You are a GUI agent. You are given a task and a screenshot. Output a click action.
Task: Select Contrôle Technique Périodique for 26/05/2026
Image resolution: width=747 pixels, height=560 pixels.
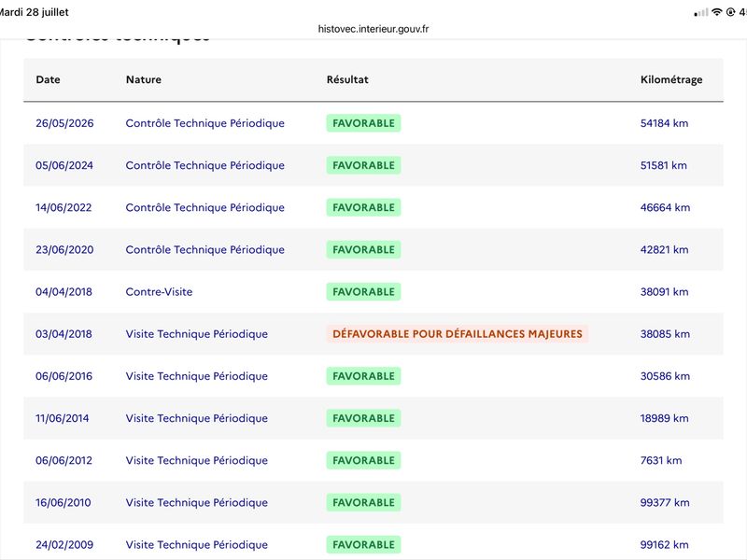click(x=204, y=123)
